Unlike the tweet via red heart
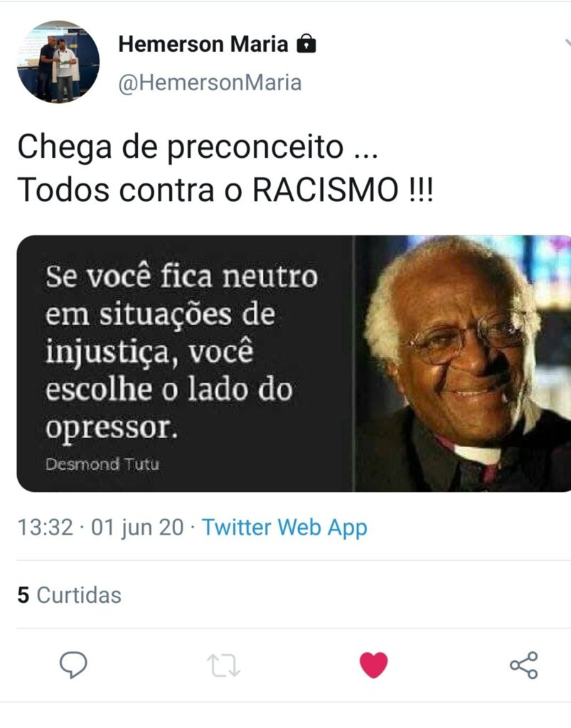The height and width of the screenshot is (728, 571). tap(373, 665)
